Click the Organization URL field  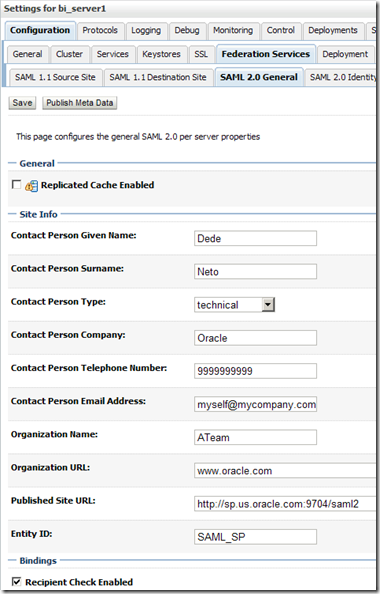point(285,471)
